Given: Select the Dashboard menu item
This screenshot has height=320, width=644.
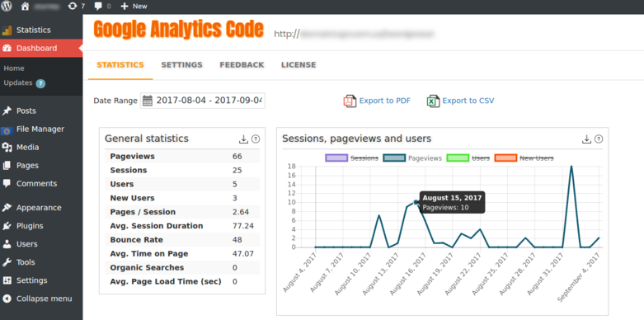Looking at the screenshot, I should pos(41,48).
